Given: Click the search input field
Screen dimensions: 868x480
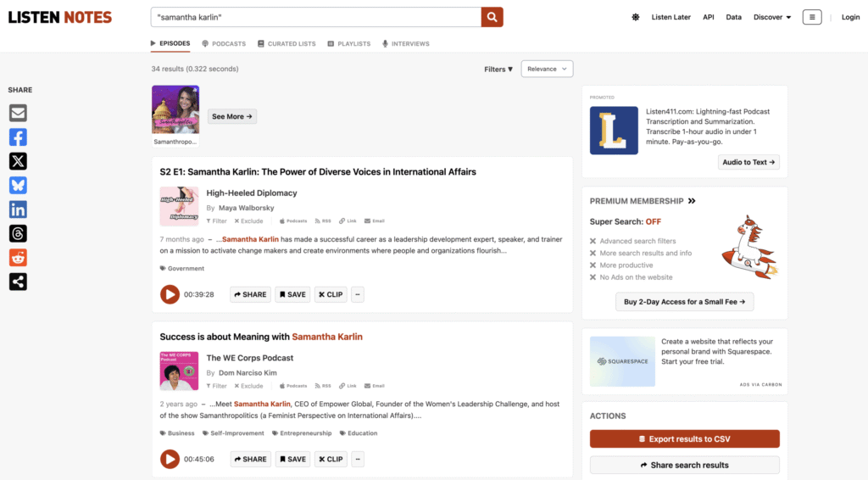Looking at the screenshot, I should click(x=315, y=17).
